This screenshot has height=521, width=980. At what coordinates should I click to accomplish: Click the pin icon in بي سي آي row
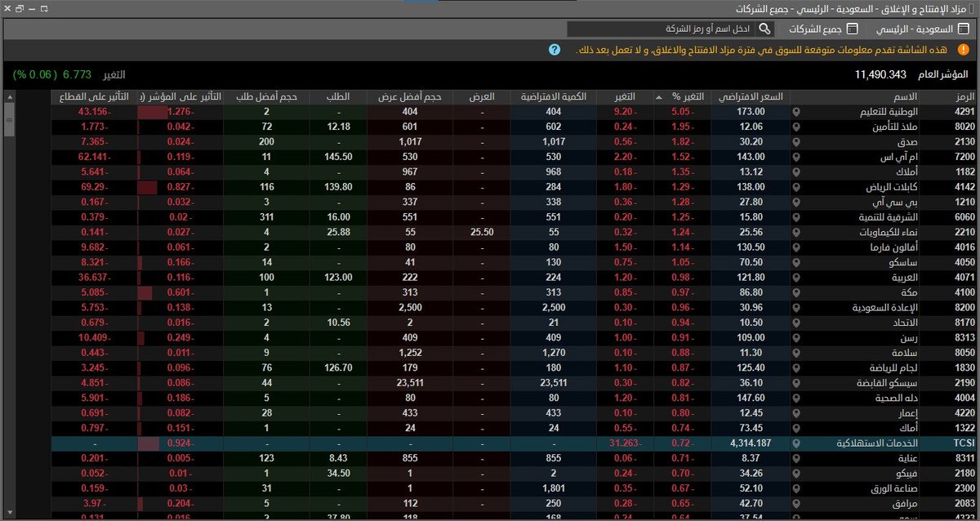tap(795, 203)
